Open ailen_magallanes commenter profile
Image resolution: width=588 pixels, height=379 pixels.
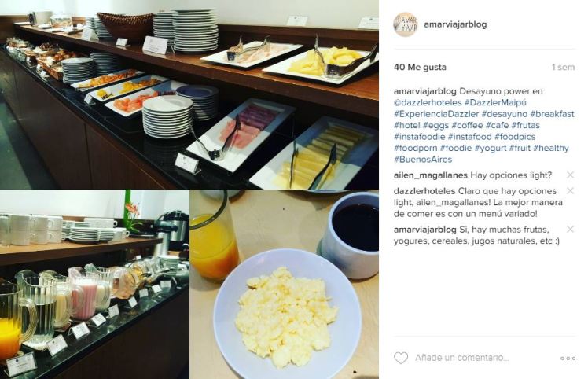(431, 175)
